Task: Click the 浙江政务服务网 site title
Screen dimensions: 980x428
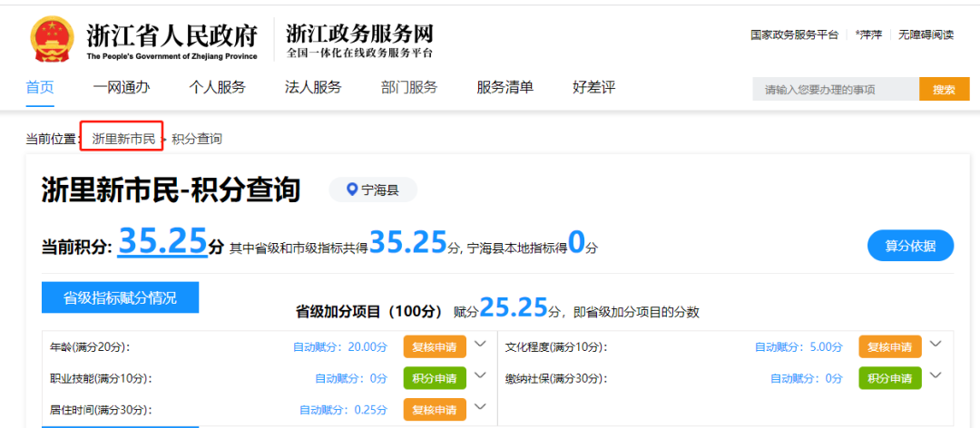Action: 359,34
